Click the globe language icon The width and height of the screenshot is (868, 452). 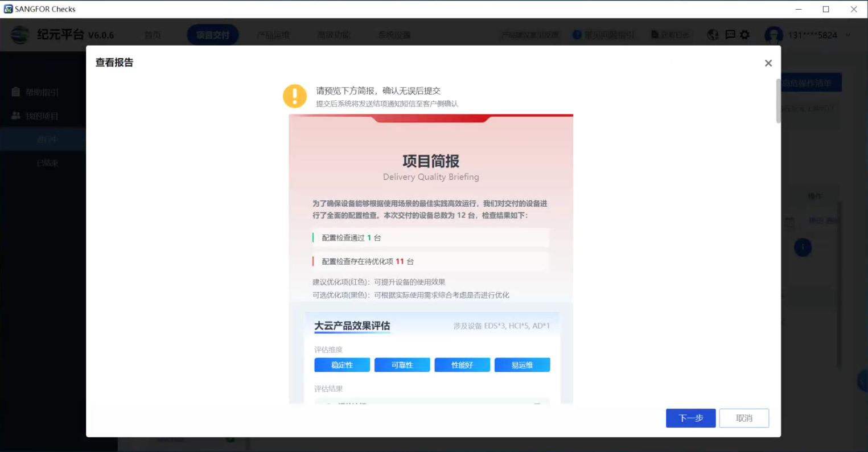click(x=713, y=35)
